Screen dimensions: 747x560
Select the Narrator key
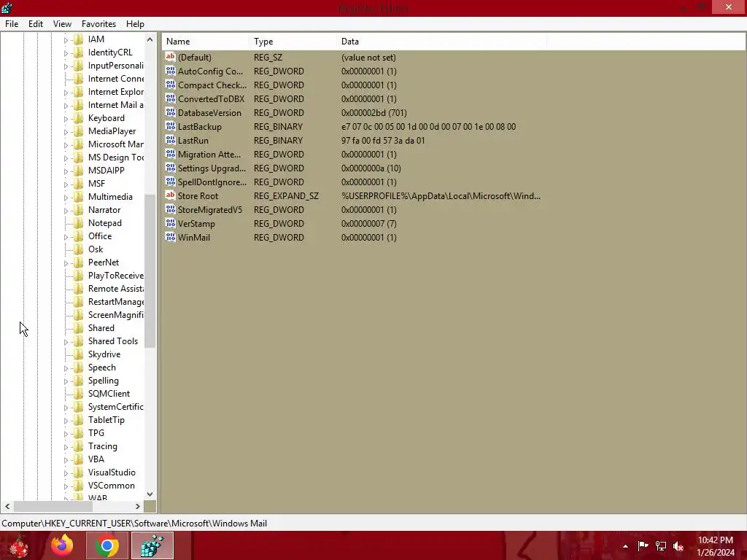coord(104,210)
